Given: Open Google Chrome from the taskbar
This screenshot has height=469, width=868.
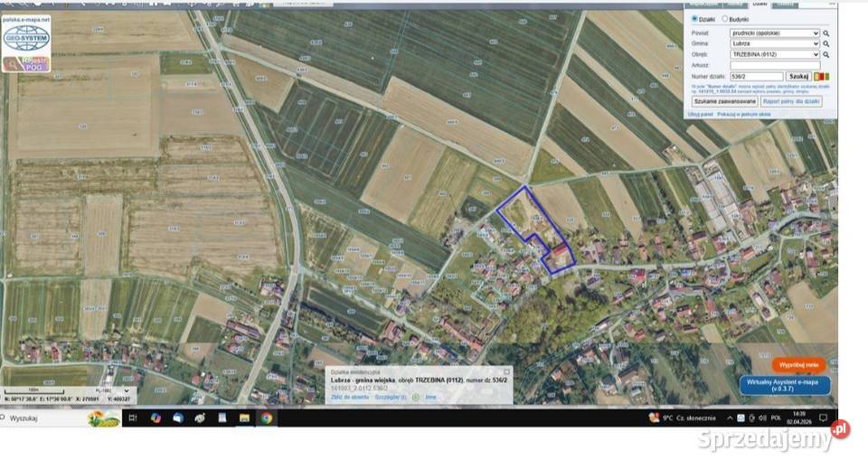Looking at the screenshot, I should coord(267,418).
